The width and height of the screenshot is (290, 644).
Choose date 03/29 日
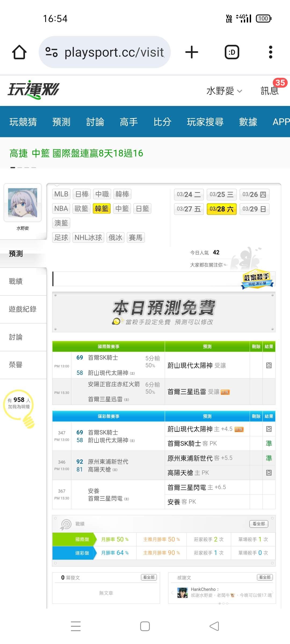tap(254, 209)
